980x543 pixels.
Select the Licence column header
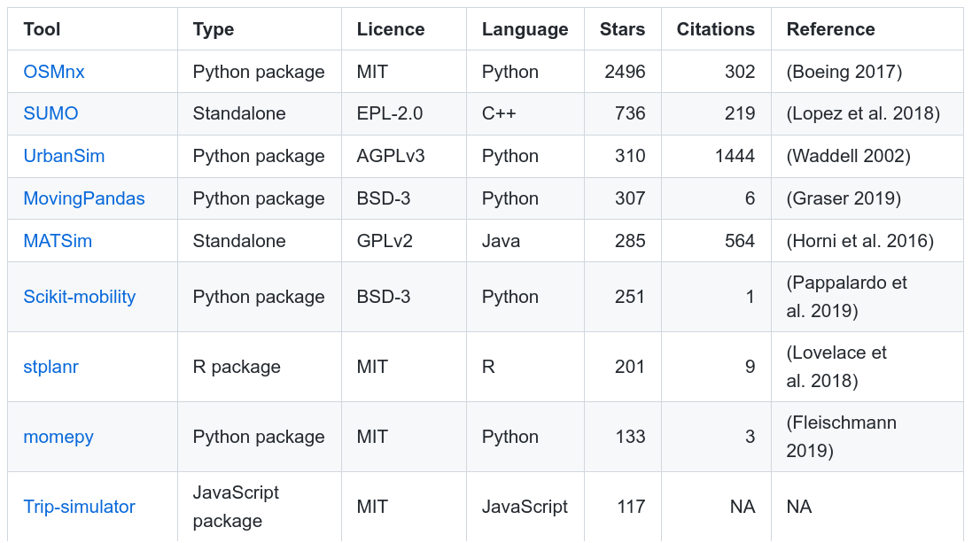pyautogui.click(x=391, y=29)
